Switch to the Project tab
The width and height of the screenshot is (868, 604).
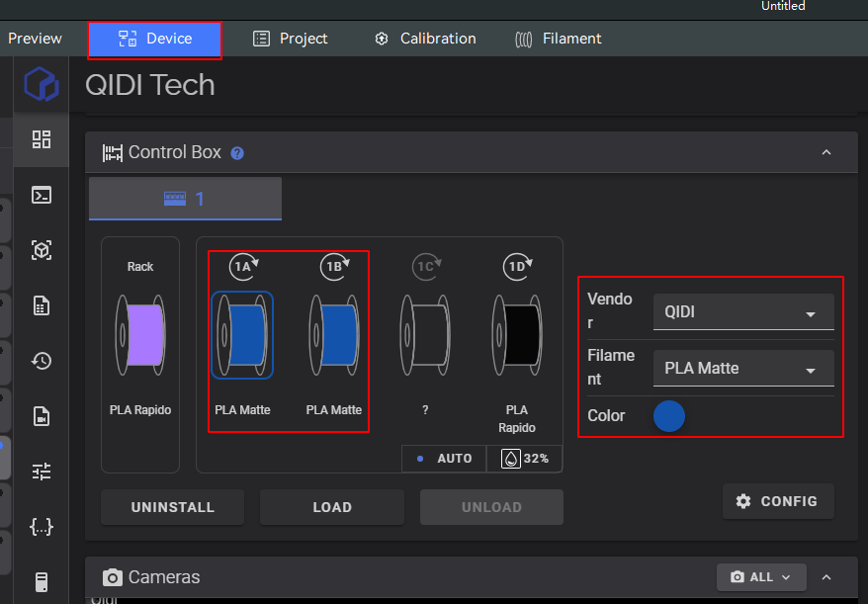coord(291,39)
